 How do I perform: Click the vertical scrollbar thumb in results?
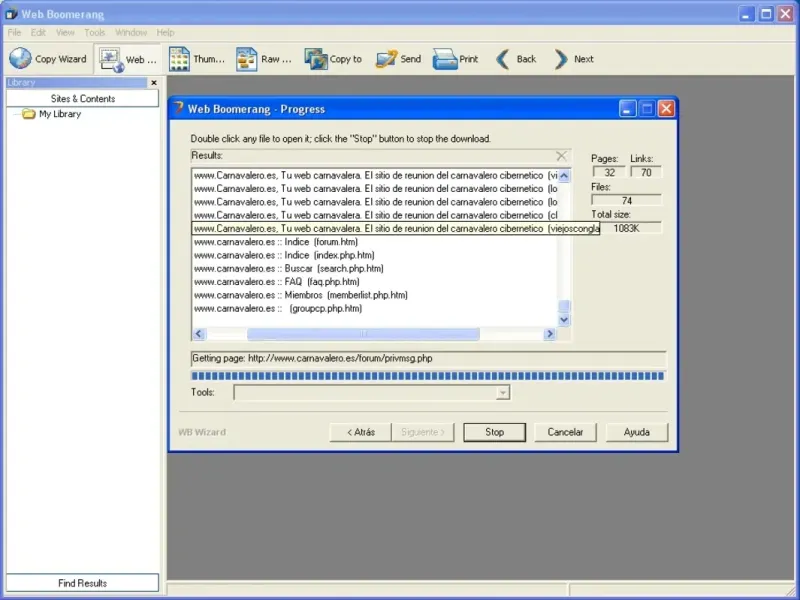564,306
